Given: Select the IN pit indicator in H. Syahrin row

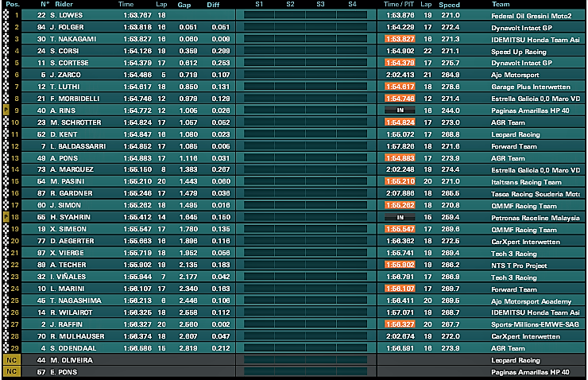Looking at the screenshot, I should pyautogui.click(x=400, y=217).
